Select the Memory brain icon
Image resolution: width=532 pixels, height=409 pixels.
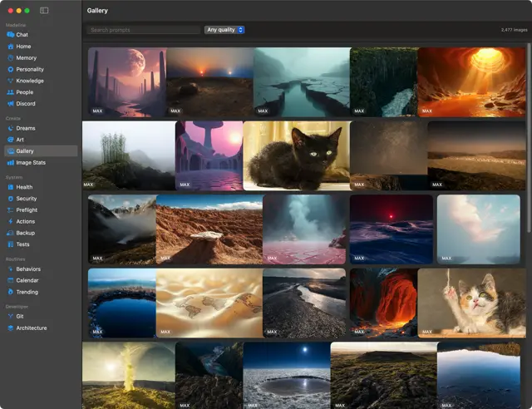(11, 57)
